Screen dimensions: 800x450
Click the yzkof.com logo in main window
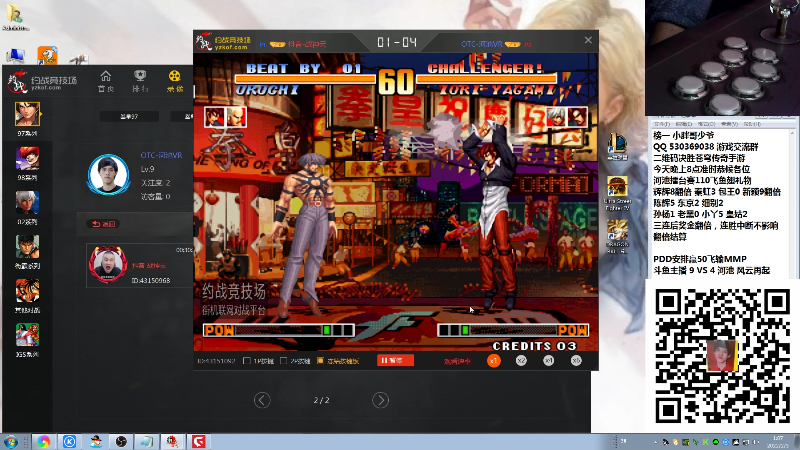[x=43, y=82]
